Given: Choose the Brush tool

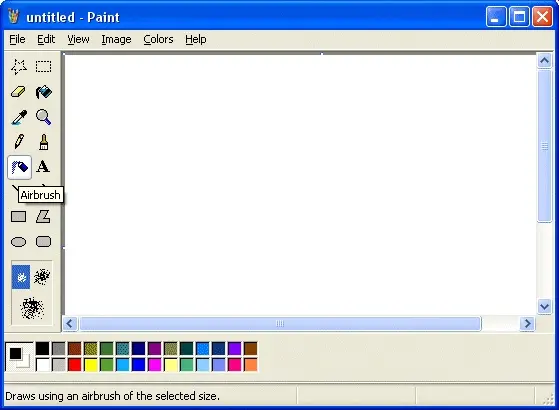Looking at the screenshot, I should click(x=43, y=142).
